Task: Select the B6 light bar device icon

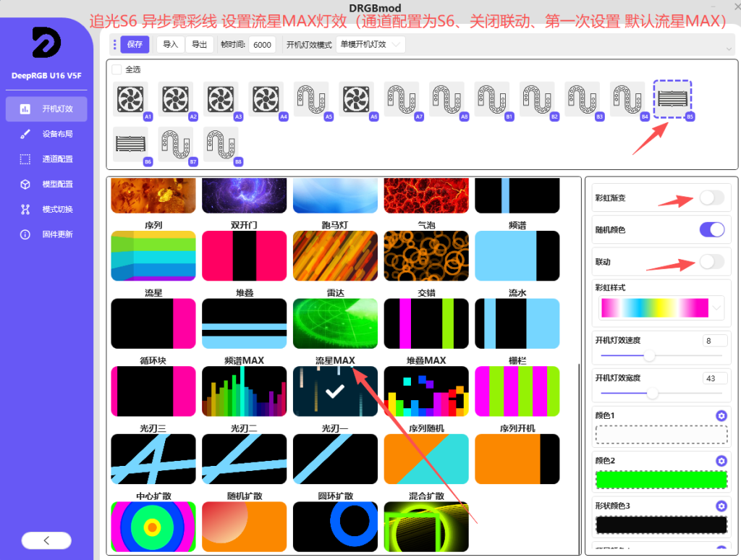Action: click(x=131, y=145)
